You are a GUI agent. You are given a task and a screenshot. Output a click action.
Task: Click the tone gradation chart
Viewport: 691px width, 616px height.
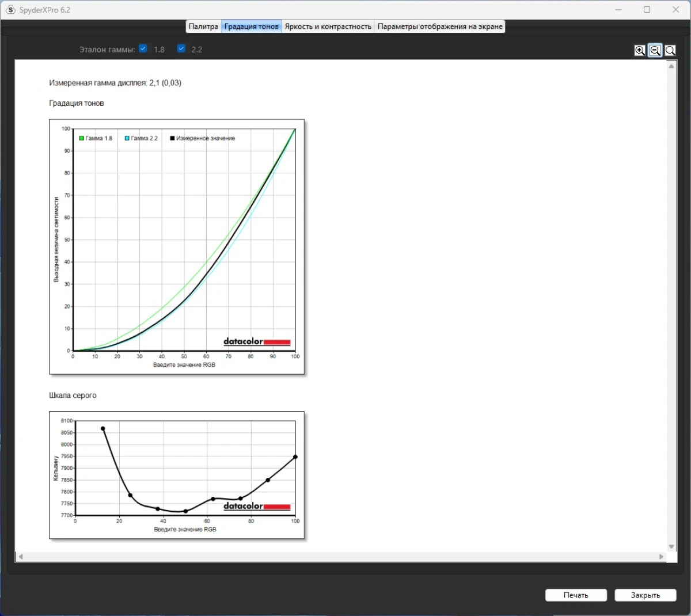tap(177, 247)
